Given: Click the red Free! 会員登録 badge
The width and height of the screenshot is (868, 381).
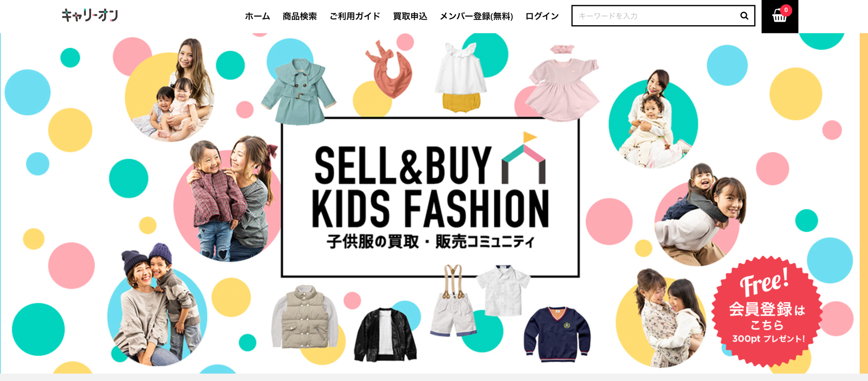Looking at the screenshot, I should pos(767,311).
